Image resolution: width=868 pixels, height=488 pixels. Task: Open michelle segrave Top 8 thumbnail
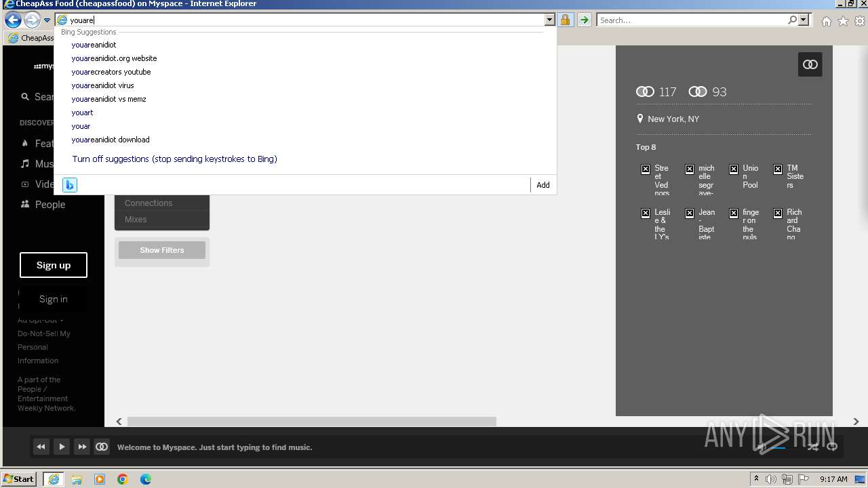690,169
